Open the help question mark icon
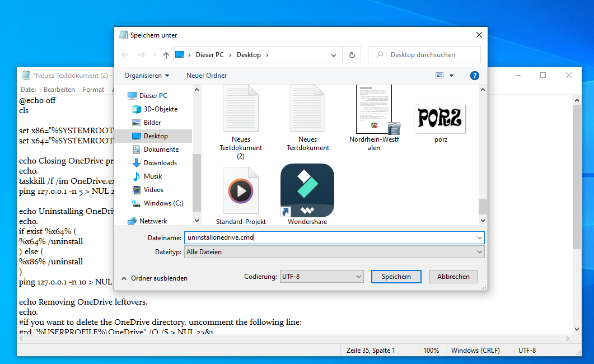This screenshot has height=364, width=594. (474, 76)
